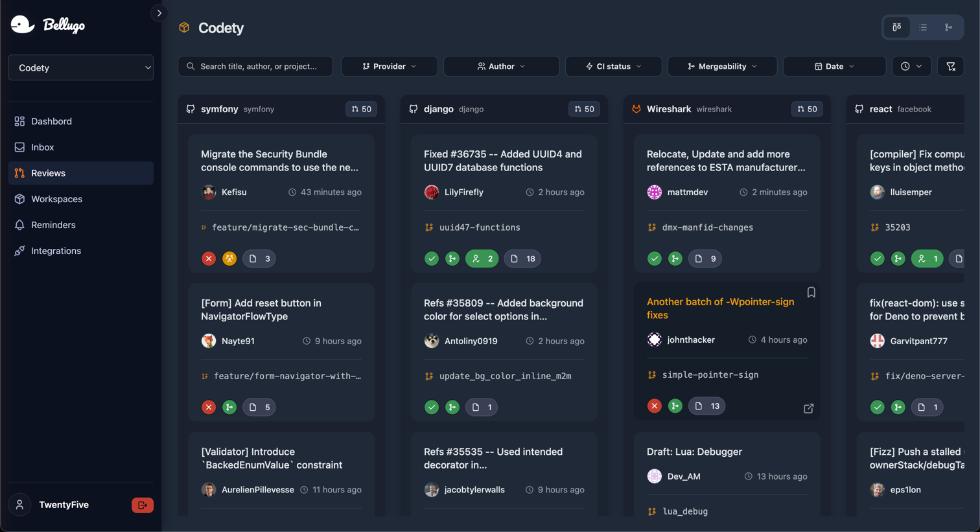Image resolution: width=980 pixels, height=532 pixels.
Task: Click the external link icon on johnthacker's card
Action: point(808,408)
